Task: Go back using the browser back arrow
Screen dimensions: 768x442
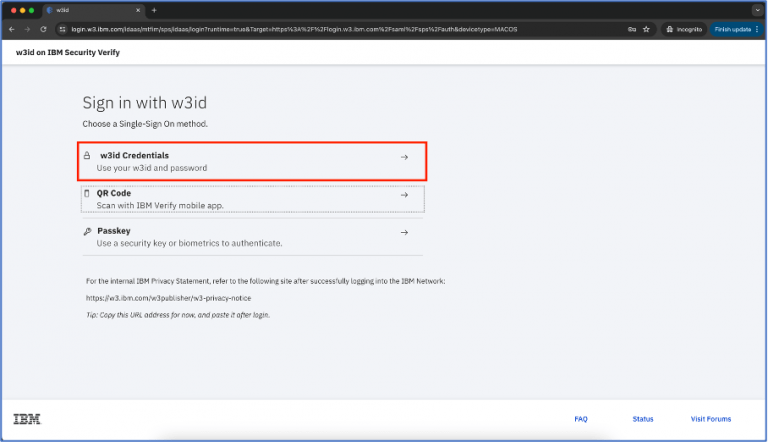Action: tap(12, 29)
